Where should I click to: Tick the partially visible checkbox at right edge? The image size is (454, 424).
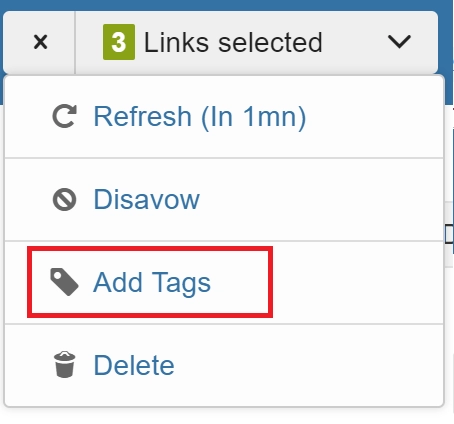click(449, 234)
